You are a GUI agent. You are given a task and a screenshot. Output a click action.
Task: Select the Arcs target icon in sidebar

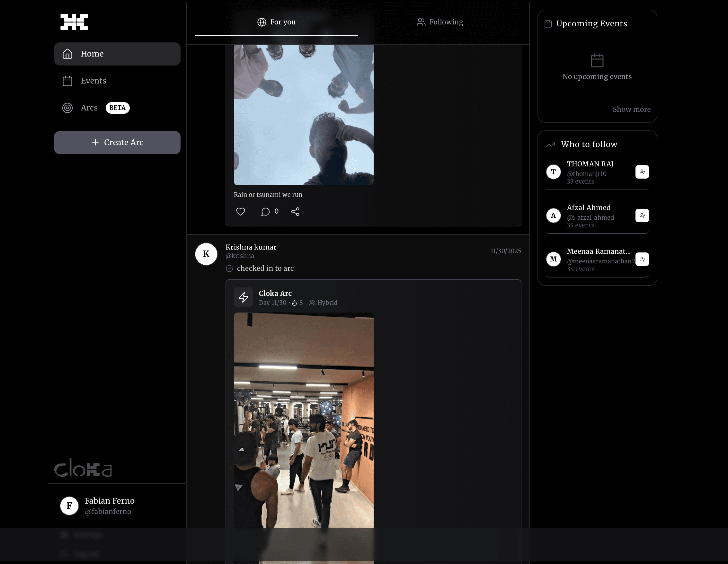point(68,108)
